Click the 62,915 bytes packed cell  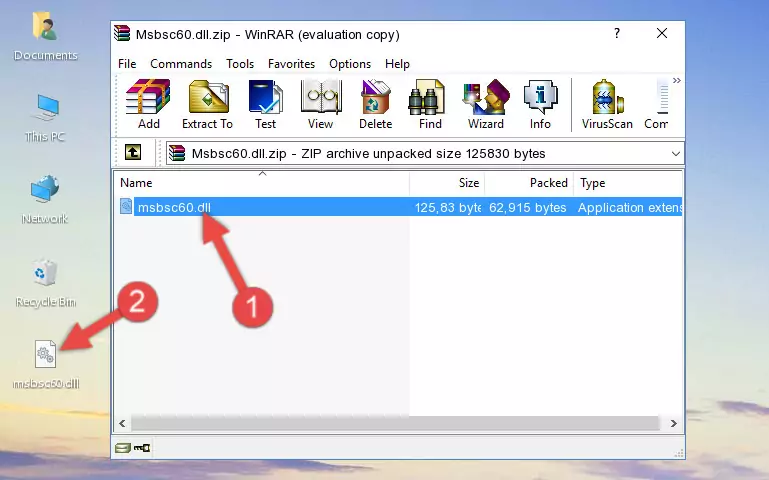click(528, 207)
